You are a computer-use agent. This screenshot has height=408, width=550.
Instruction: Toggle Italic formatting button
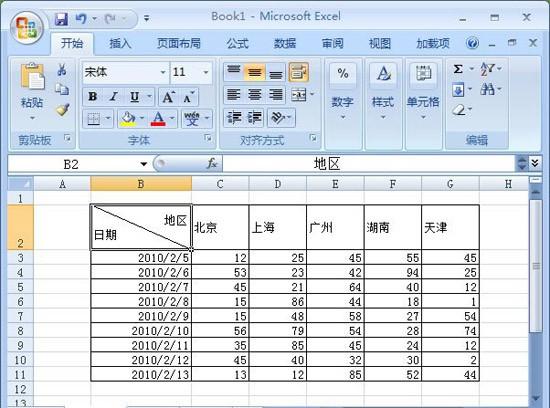[x=114, y=96]
